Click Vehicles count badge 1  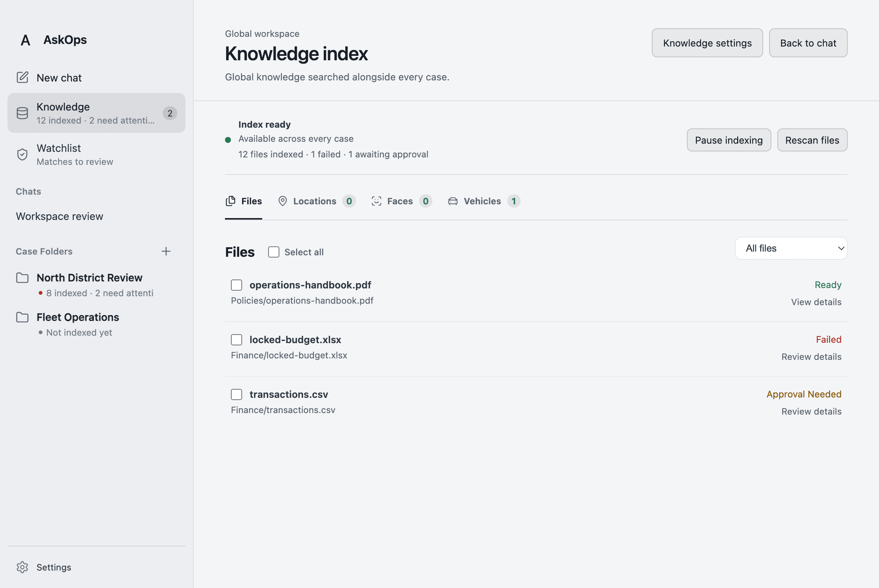[x=514, y=201]
